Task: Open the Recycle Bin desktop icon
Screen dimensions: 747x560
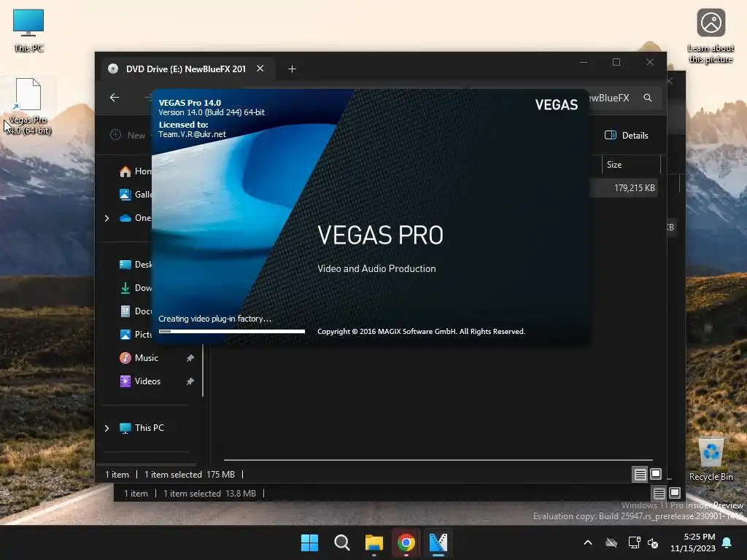Action: pos(711,459)
